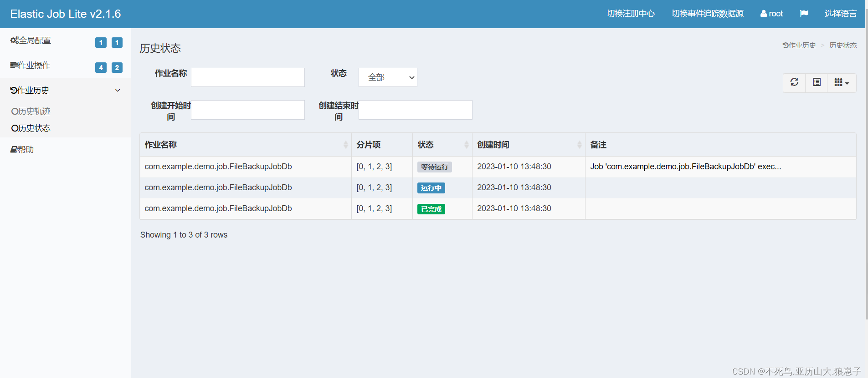Click created time in 等待运行 row
Image resolution: width=868 pixels, height=380 pixels.
pos(514,167)
